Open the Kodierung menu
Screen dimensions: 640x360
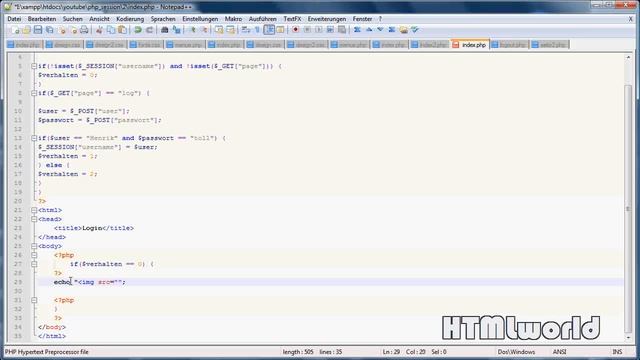[130, 19]
